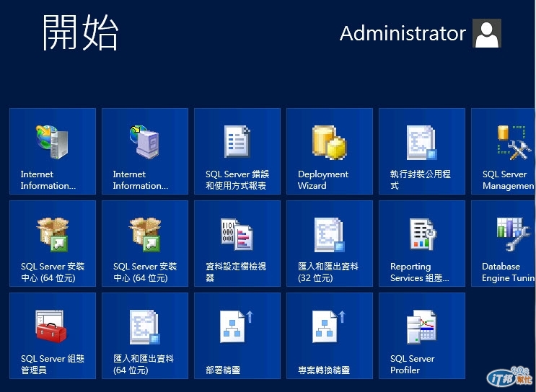Open Internet Information tile with gray server tower icon
Viewport: 536px width, 392px height.
(x=53, y=151)
